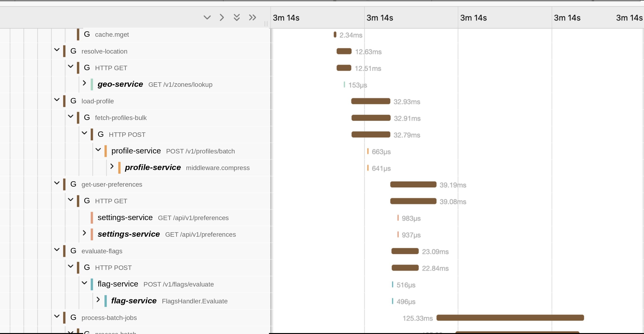The width and height of the screenshot is (644, 334).
Task: Collapse the load-profile span
Action: pyautogui.click(x=57, y=100)
